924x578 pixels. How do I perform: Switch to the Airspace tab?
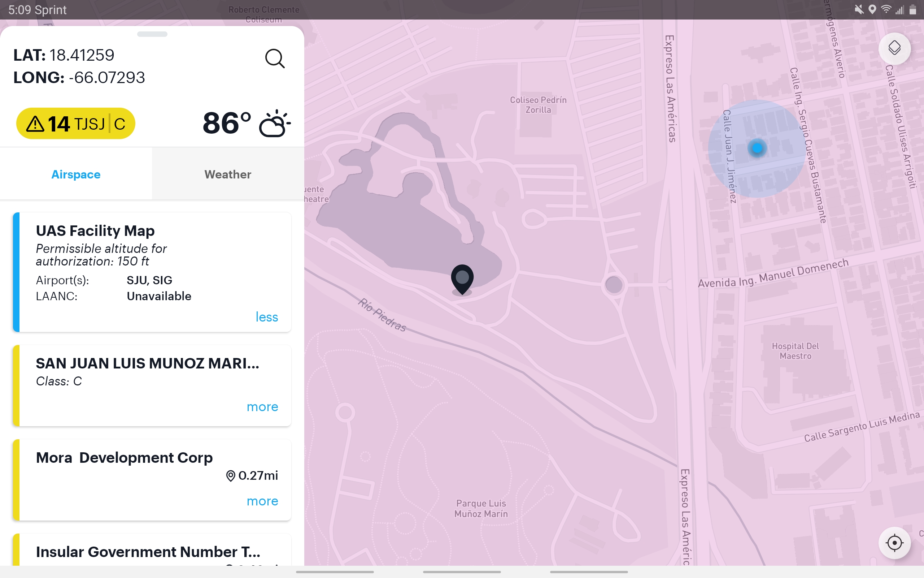pos(76,174)
